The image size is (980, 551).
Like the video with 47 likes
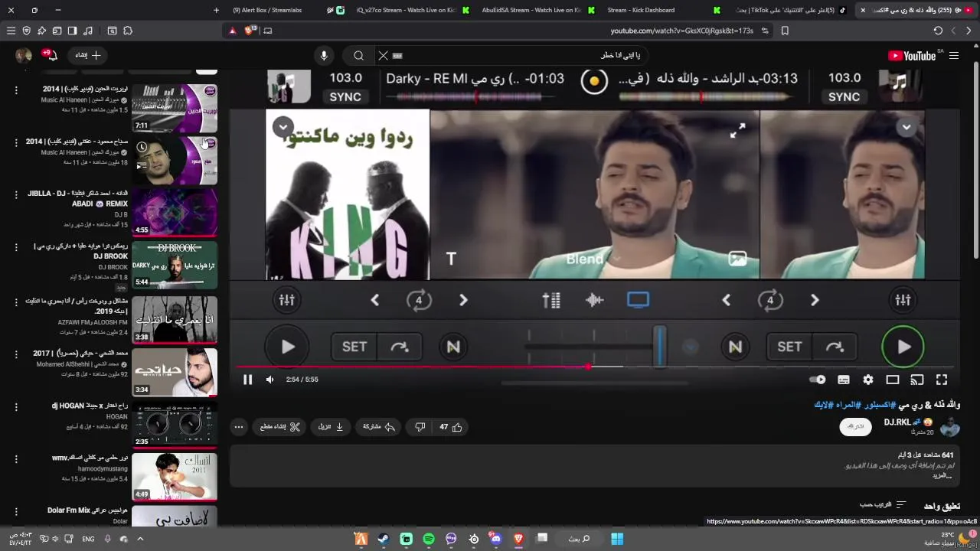coord(451,427)
